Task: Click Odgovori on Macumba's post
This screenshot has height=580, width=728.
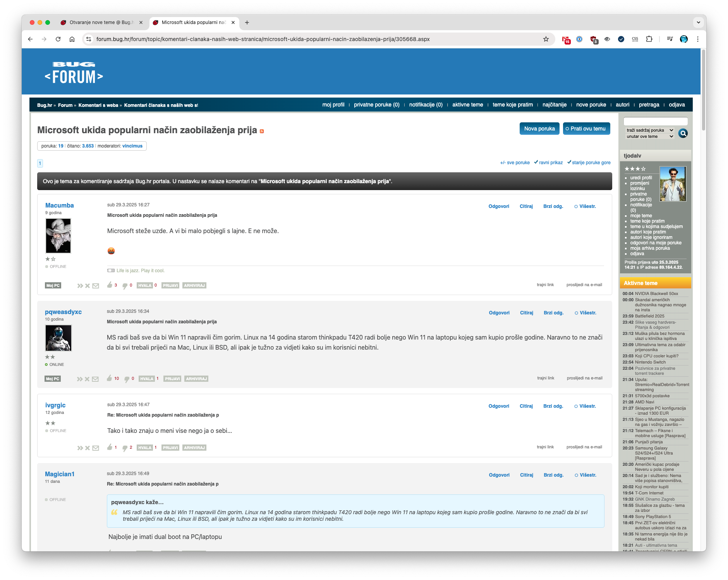Action: click(499, 206)
